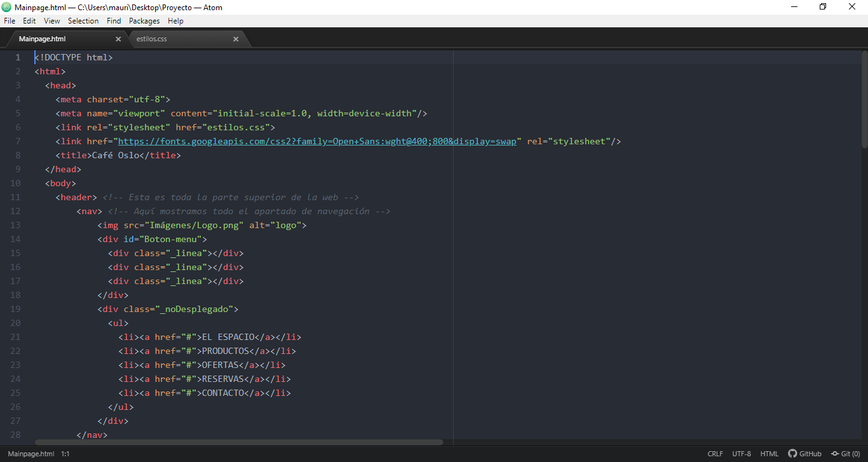868x462 pixels.
Task: Click the opening <body> tag
Action: 60,183
